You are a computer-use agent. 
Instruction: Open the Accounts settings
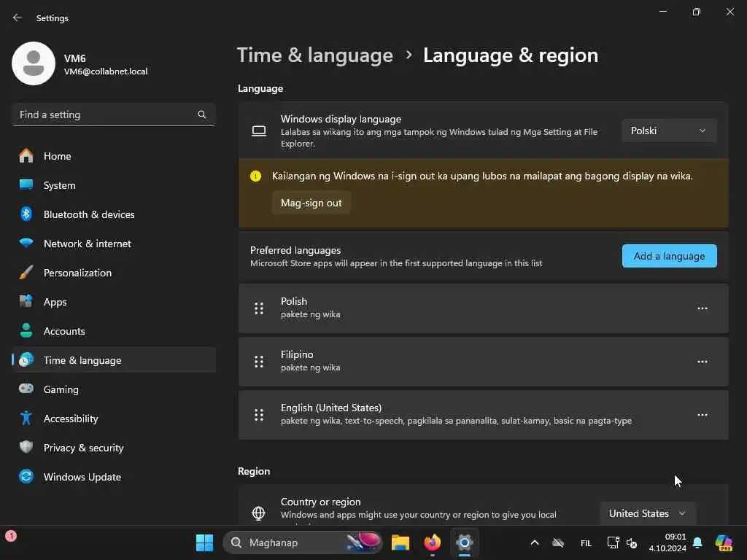[x=113, y=331]
